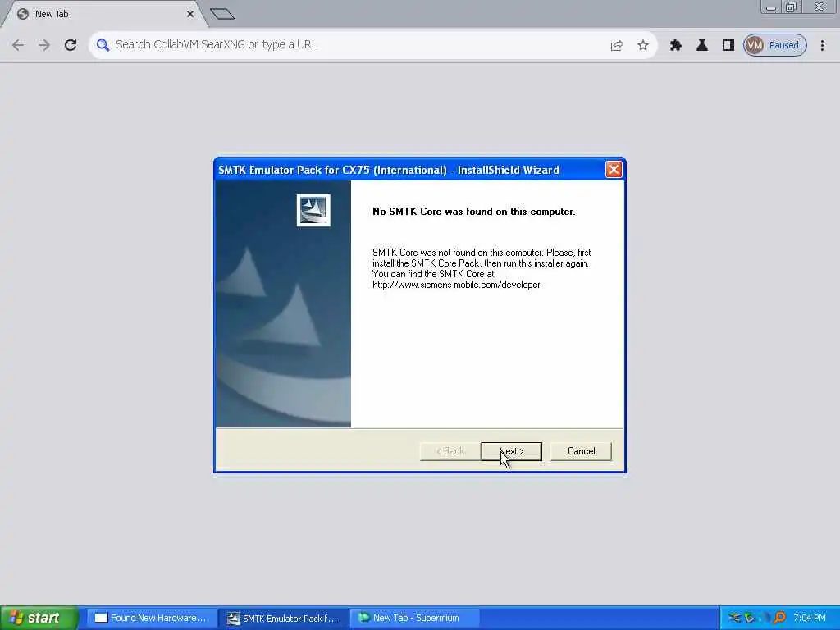Click Next in the InstallShield Wizard

(x=511, y=451)
